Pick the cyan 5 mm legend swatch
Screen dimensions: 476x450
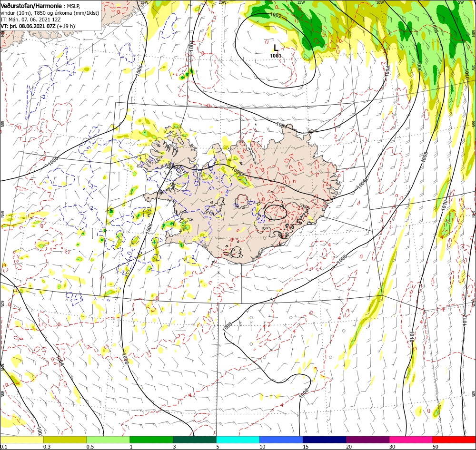coord(238,440)
